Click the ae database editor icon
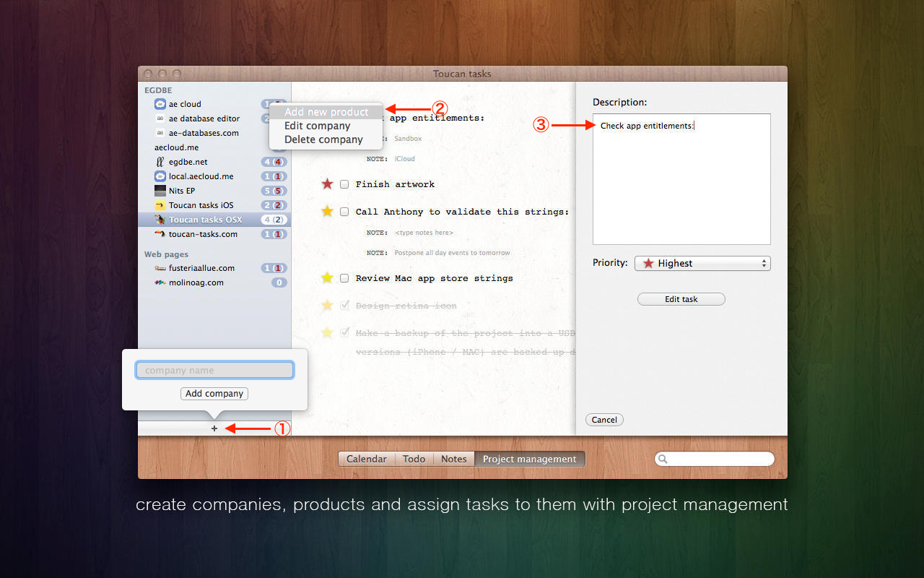924x578 pixels. (x=160, y=118)
